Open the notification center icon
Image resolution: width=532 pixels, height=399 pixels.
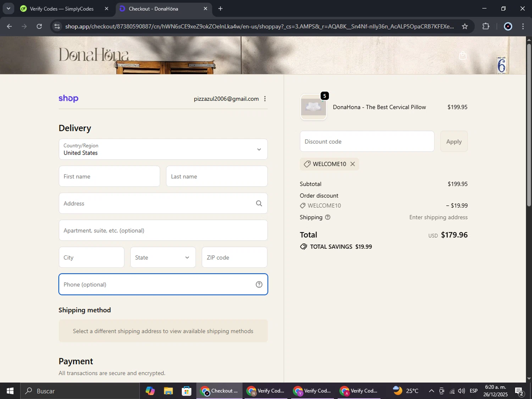pyautogui.click(x=520, y=391)
